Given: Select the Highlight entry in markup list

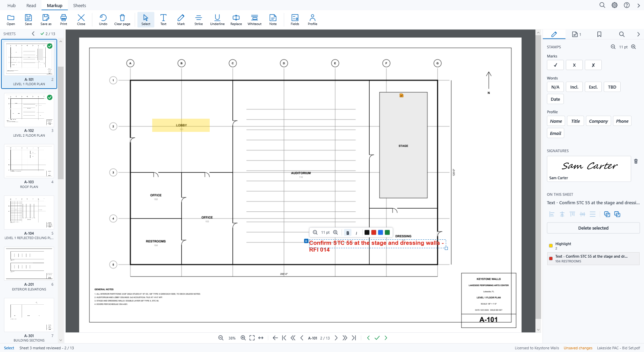Looking at the screenshot, I should [593, 245].
